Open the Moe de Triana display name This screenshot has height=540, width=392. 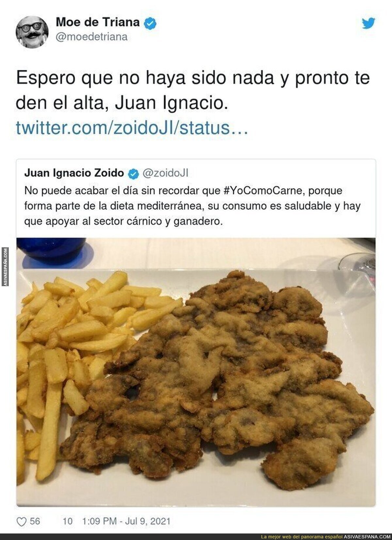coord(98,23)
